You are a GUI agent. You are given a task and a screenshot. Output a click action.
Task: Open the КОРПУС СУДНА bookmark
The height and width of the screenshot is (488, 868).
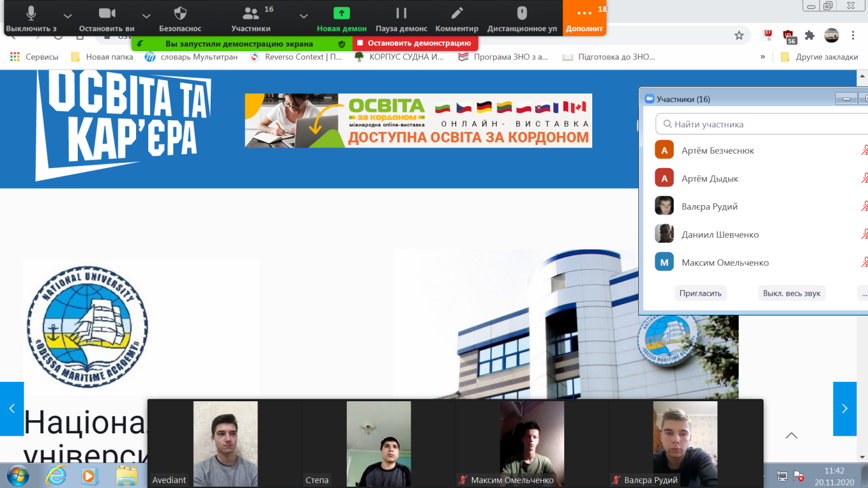tap(399, 57)
